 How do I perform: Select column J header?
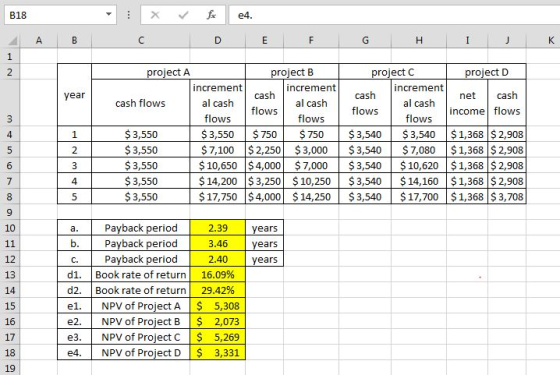tap(507, 40)
